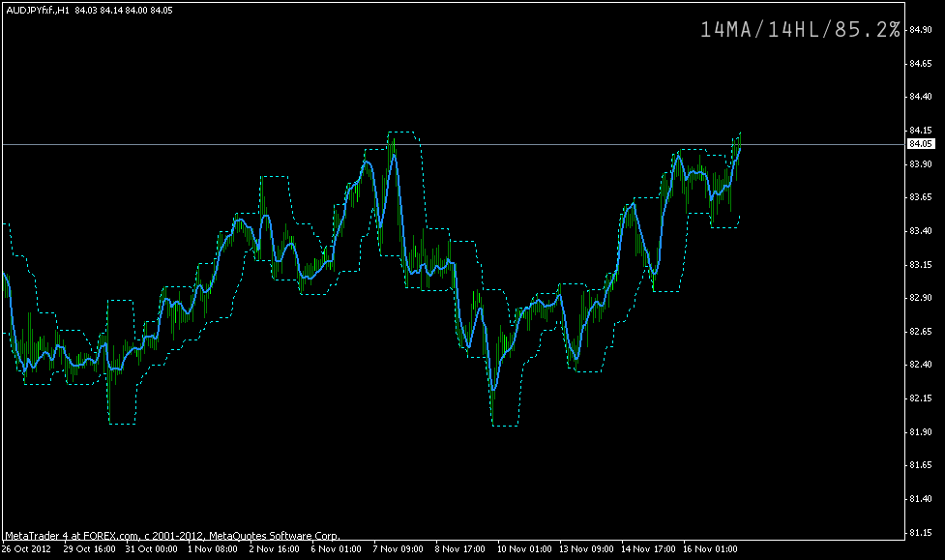This screenshot has height=560, width=945.
Task: Click the AUDJPYfxf.,H1 symbol title text
Action: [x=38, y=11]
